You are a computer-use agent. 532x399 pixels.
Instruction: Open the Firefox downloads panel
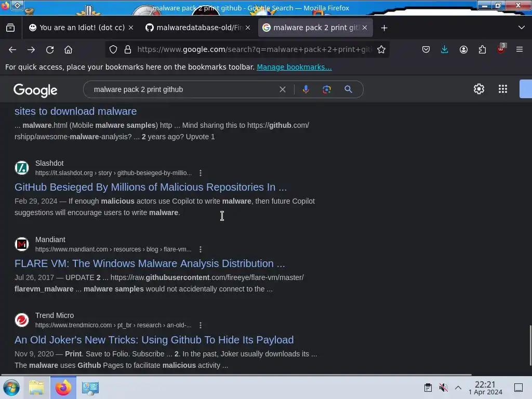(x=445, y=49)
